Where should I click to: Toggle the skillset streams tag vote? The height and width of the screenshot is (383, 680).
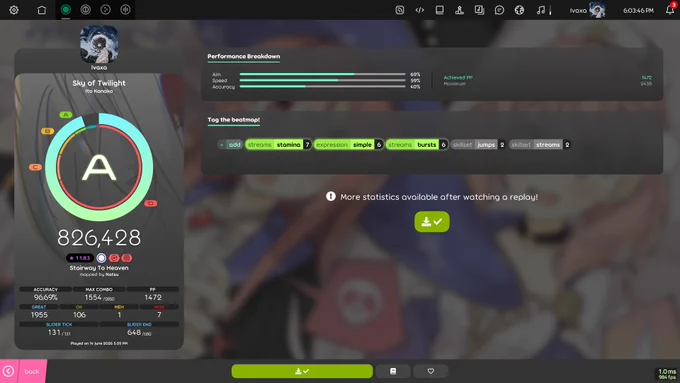pos(540,144)
